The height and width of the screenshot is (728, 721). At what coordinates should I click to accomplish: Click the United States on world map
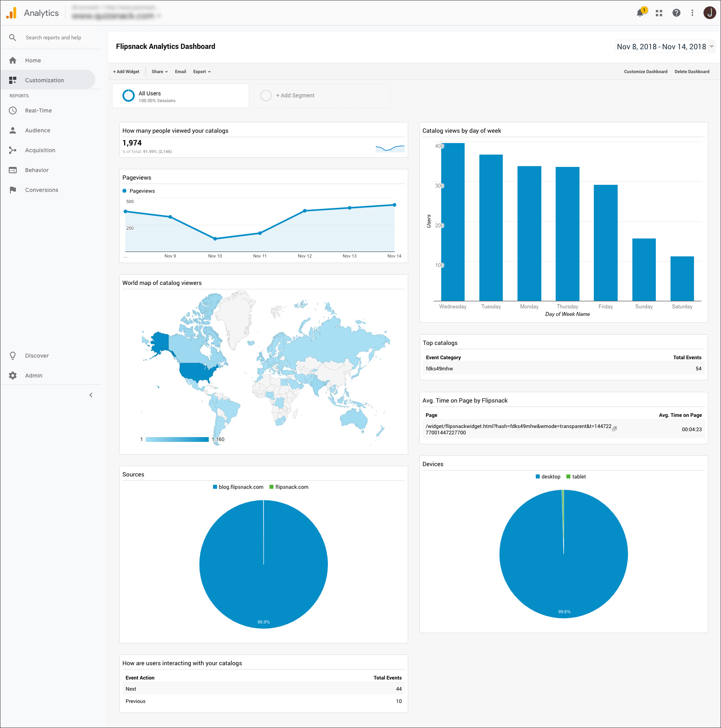coord(198,372)
